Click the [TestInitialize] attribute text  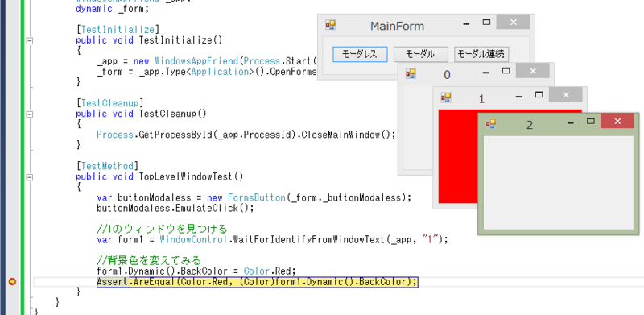118,30
